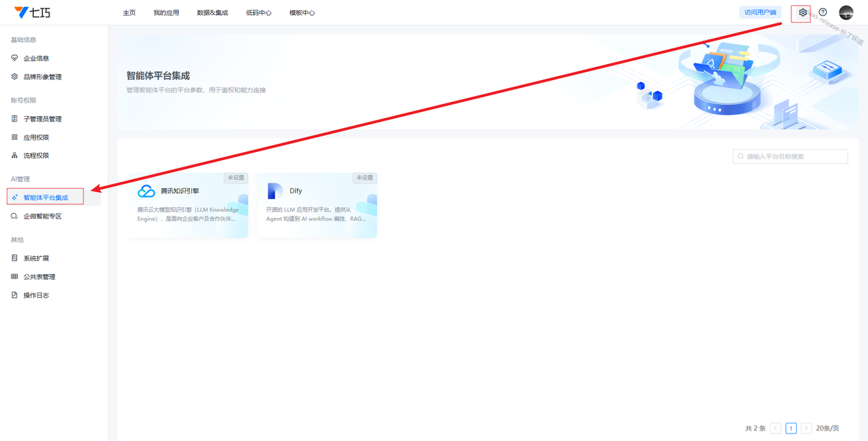Click the next page arrow
This screenshot has width=868, height=441.
(806, 429)
